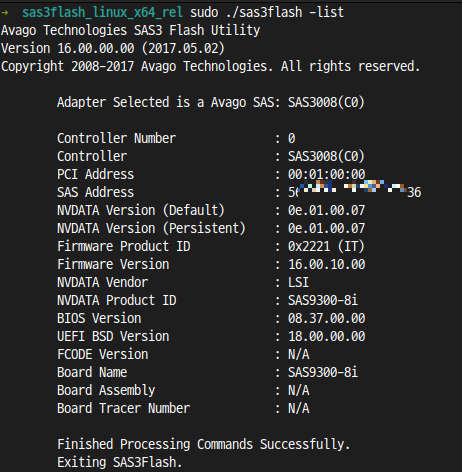This screenshot has height=472, width=462.
Task: Click the Firmware Version value 16.00.10.00
Action: click(x=327, y=264)
